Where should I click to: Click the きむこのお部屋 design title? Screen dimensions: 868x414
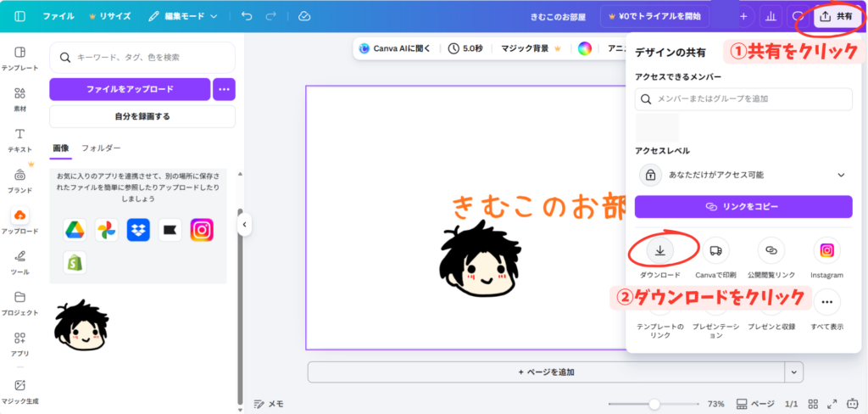[558, 17]
